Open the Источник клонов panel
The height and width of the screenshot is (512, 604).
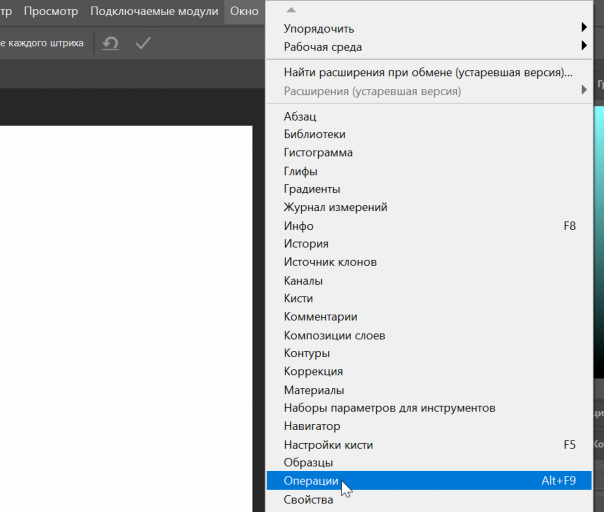429,262
